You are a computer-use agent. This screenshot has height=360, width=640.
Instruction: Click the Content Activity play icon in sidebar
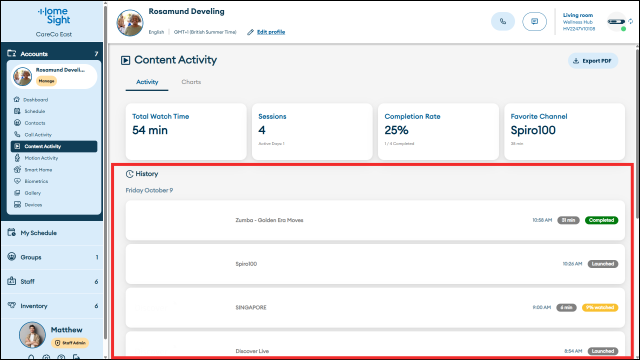[17, 146]
